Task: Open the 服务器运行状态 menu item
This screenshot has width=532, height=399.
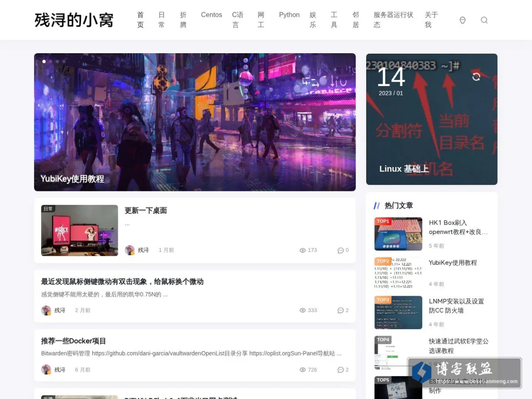Action: click(393, 20)
